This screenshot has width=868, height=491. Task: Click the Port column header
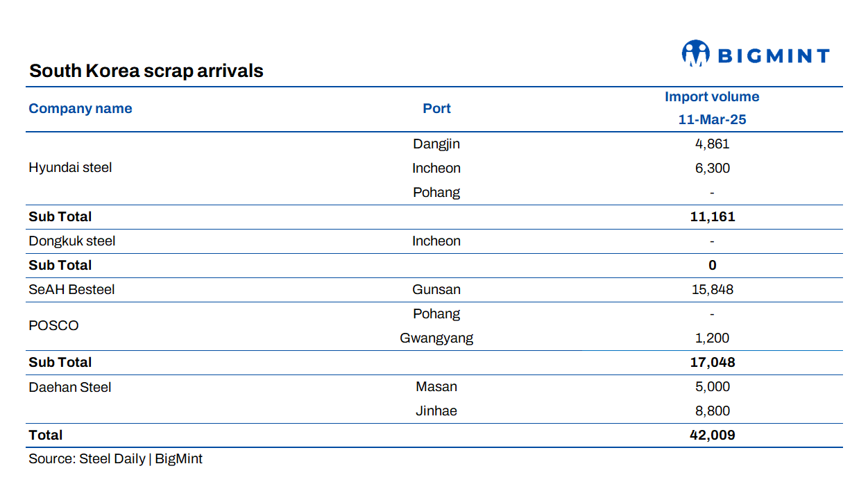click(x=436, y=108)
